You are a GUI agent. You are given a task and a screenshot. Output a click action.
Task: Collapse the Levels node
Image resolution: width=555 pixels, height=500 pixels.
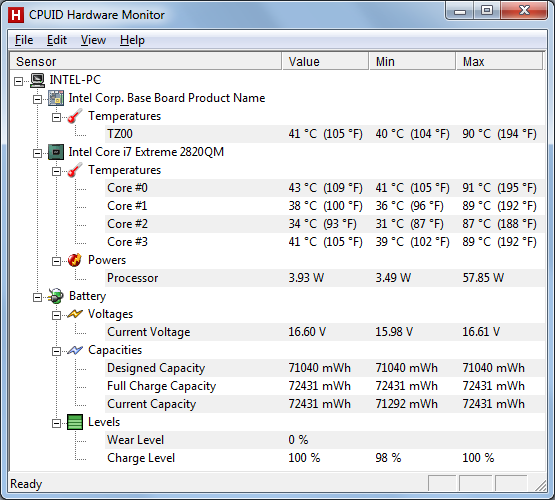pyautogui.click(x=56, y=424)
